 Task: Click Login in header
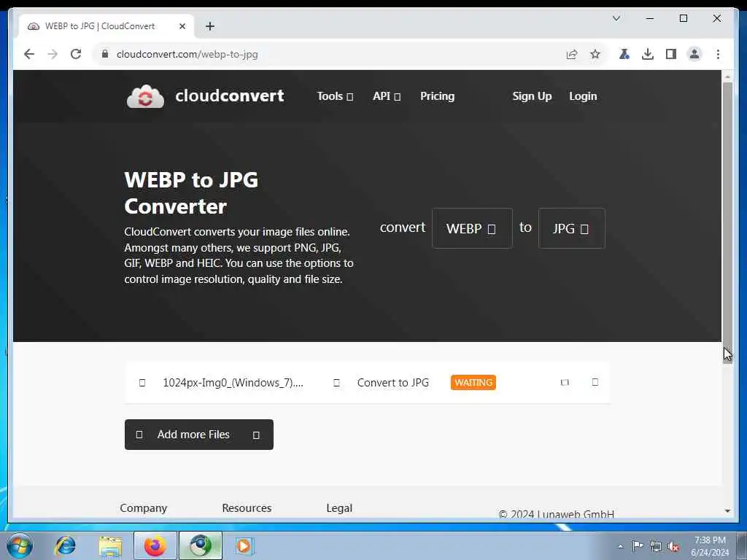point(583,96)
